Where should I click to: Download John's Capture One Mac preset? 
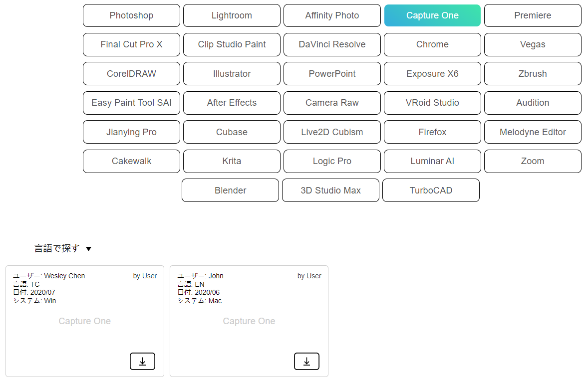pos(306,362)
